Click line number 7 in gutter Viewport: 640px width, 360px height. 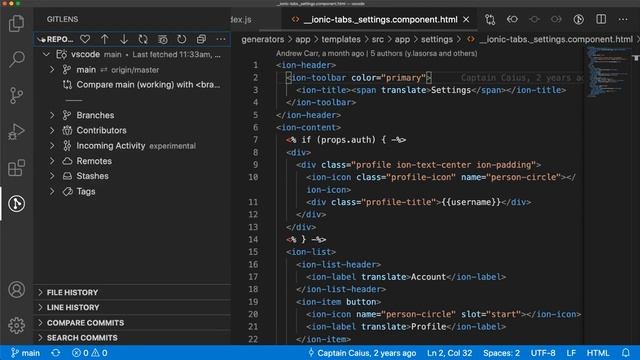255,140
